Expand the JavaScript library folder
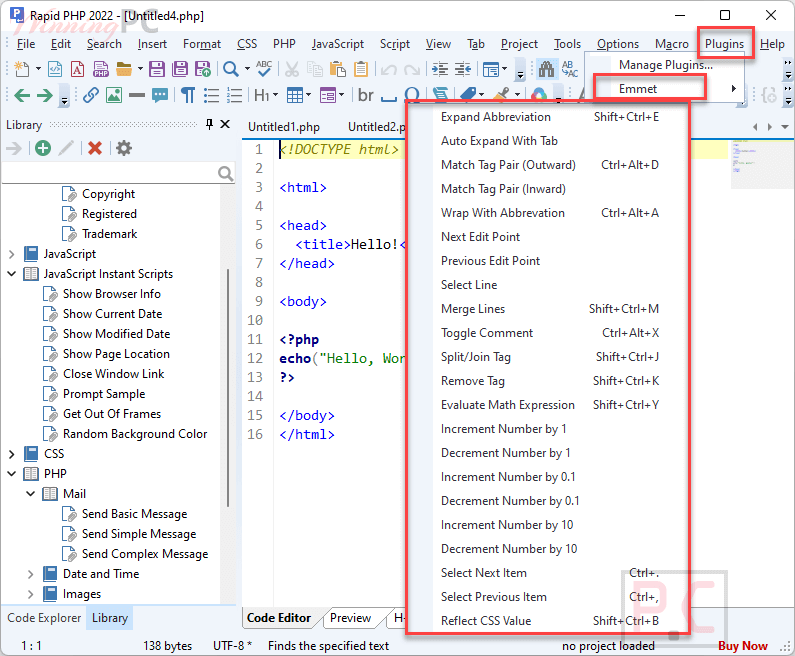The height and width of the screenshot is (656, 795). coord(12,254)
